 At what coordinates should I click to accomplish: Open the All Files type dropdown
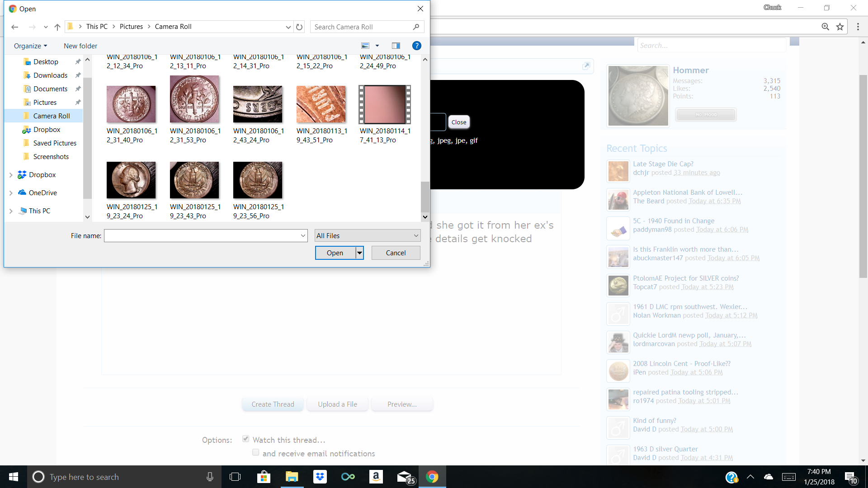click(x=367, y=235)
